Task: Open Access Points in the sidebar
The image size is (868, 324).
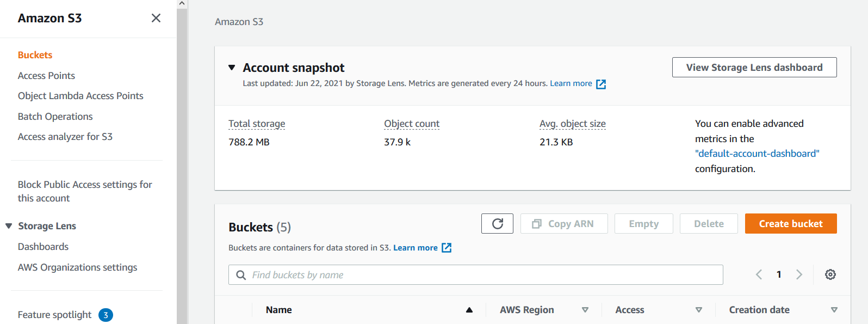Action: [46, 76]
